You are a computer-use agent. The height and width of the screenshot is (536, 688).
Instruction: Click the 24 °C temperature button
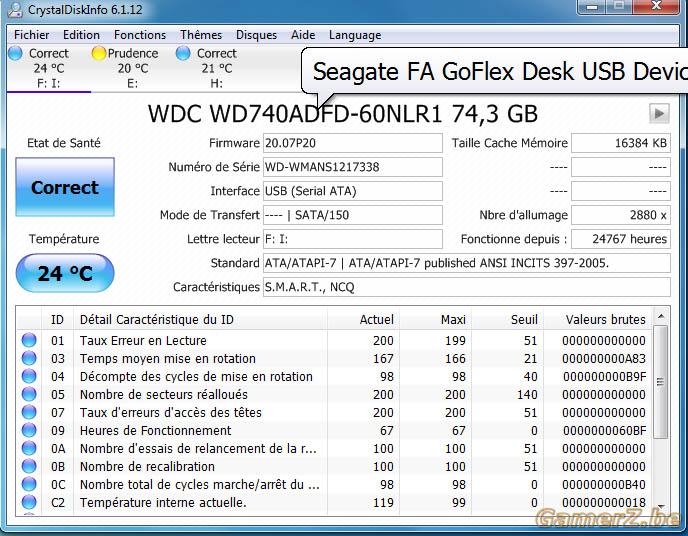pyautogui.click(x=65, y=273)
